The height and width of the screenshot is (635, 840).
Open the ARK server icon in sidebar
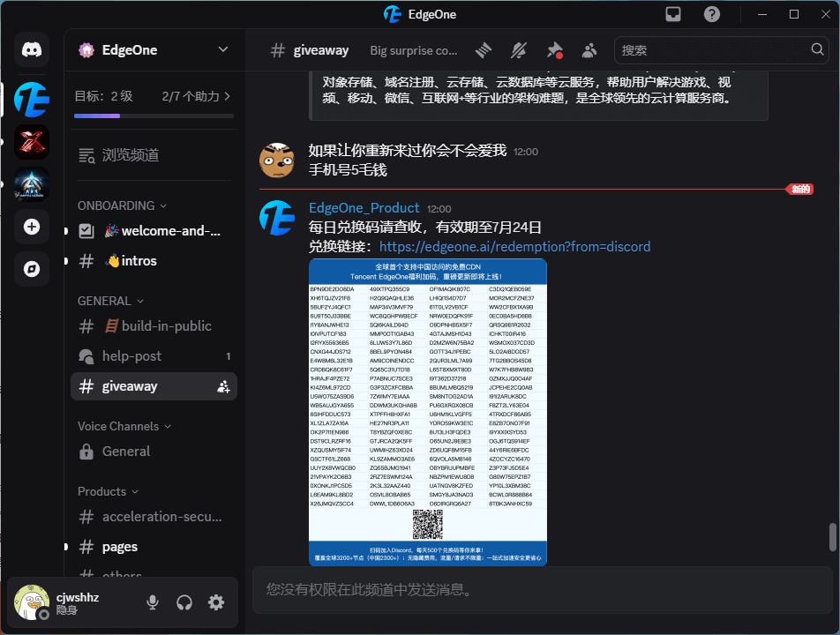32,184
